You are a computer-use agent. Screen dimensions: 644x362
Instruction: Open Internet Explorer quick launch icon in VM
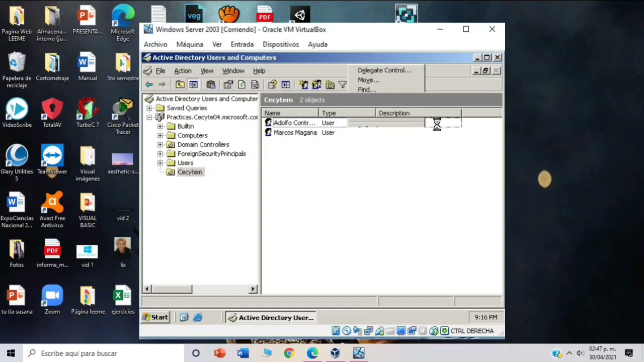197,317
